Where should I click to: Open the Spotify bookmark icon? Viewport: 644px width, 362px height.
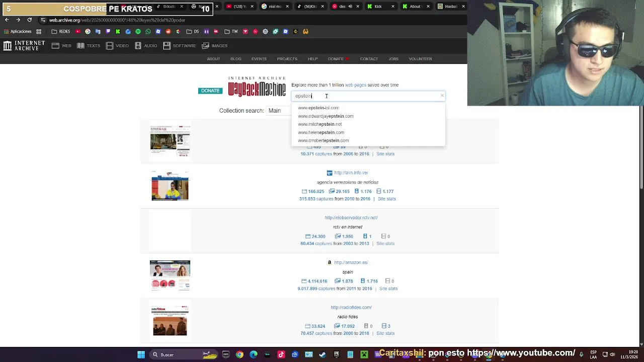pos(138,32)
